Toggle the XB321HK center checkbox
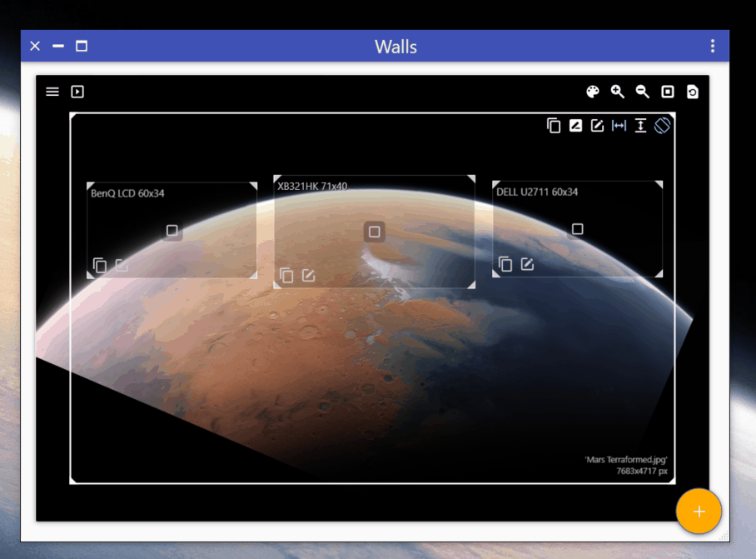Image resolution: width=756 pixels, height=559 pixels. (x=374, y=232)
